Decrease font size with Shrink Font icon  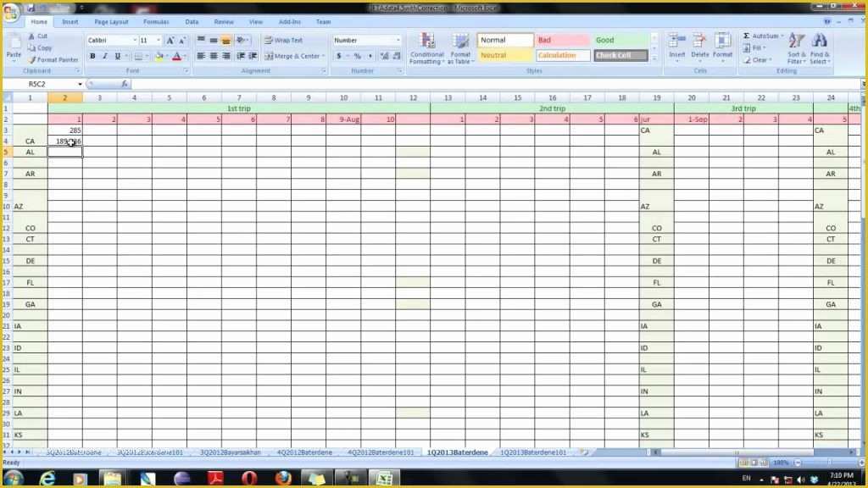pos(181,41)
